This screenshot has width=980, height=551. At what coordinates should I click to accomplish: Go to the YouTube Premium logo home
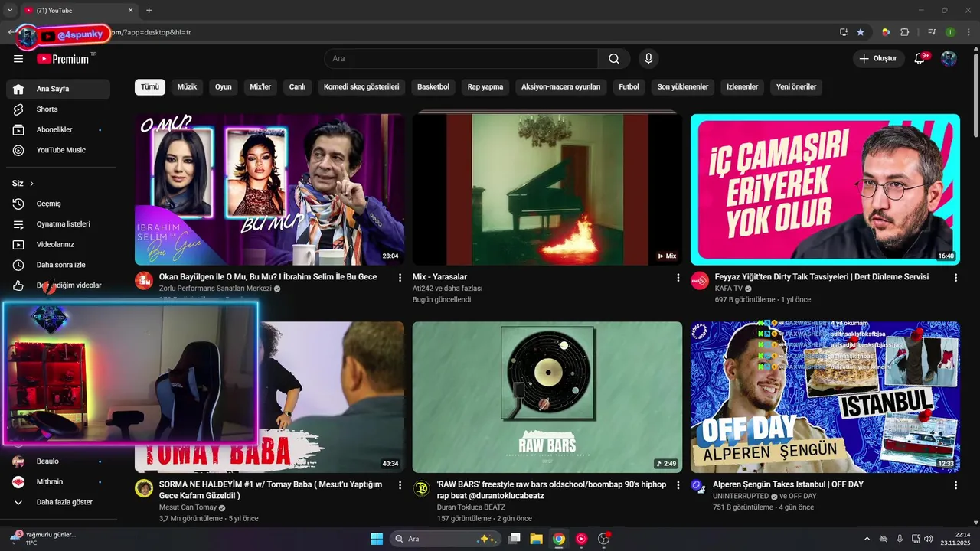(62, 59)
